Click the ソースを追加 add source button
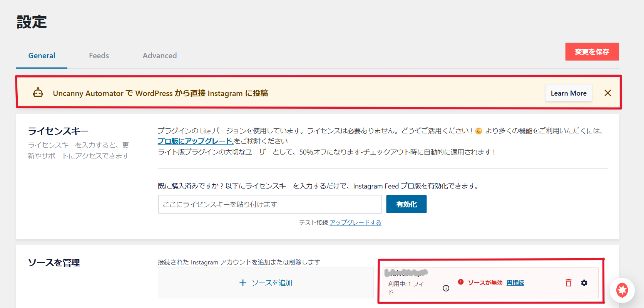This screenshot has width=644, height=308. click(x=266, y=283)
